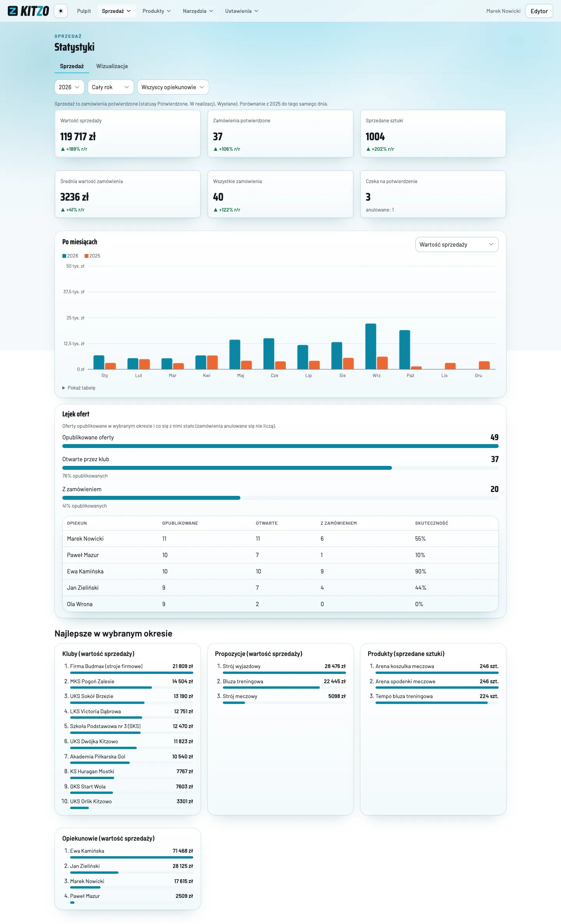Click the Opublikowane oferty progress bar
This screenshot has height=924, width=561.
pyautogui.click(x=280, y=446)
